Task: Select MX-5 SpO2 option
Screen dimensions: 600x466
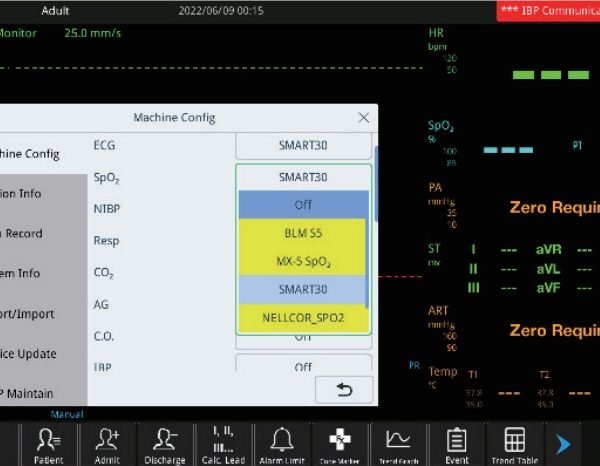Action: [x=303, y=262]
